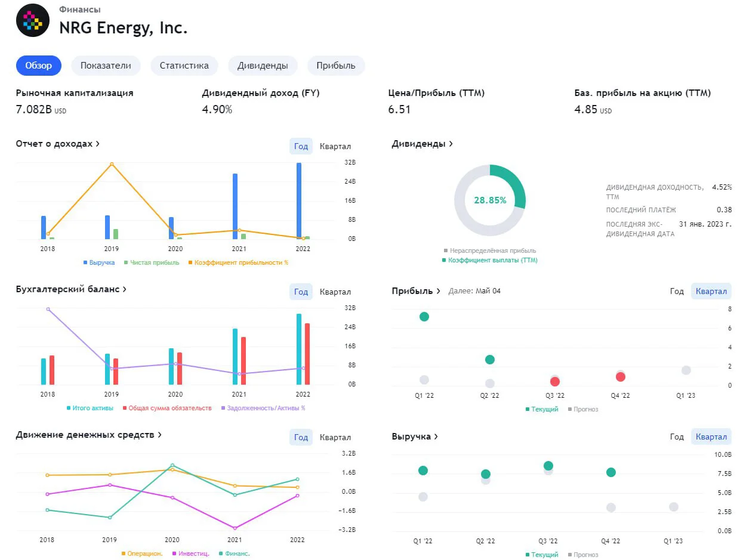Click the Q3 '22 actual revenue dot
This screenshot has width=737, height=560.
point(548,466)
